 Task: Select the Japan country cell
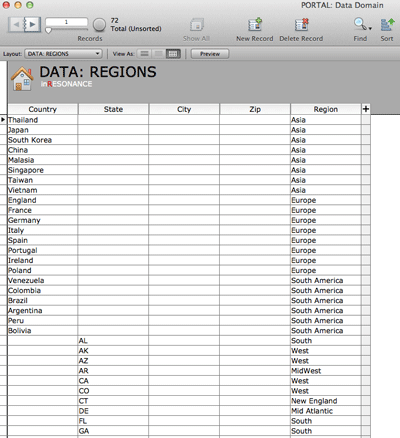(x=43, y=130)
